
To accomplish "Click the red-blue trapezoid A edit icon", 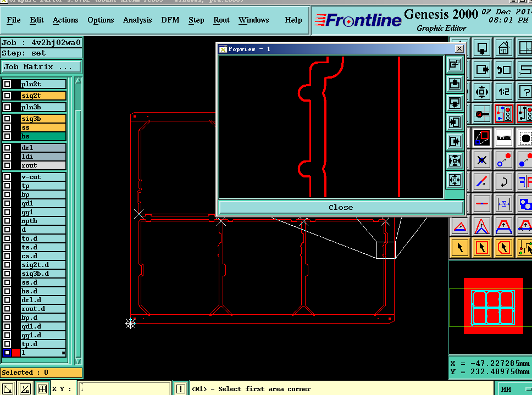I will click(503, 226).
